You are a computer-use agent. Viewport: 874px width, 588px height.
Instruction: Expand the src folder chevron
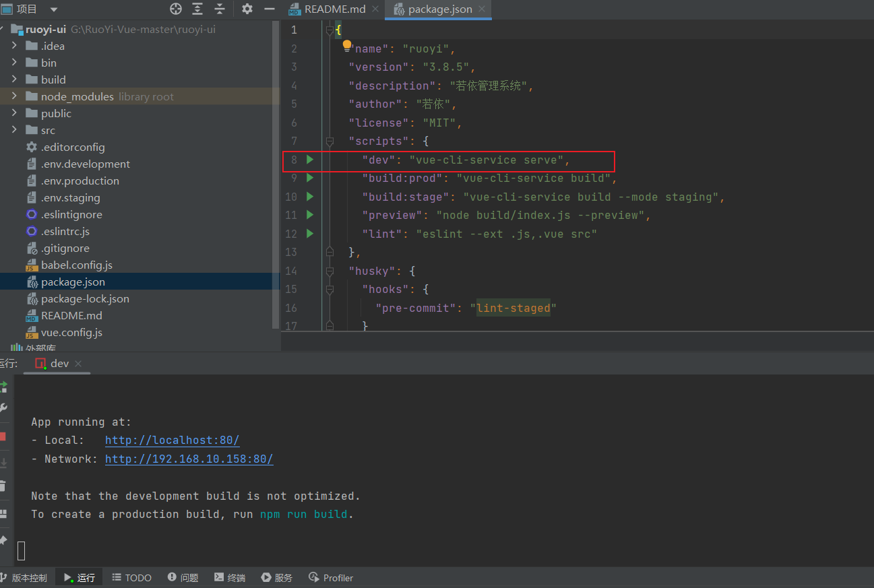pos(14,130)
